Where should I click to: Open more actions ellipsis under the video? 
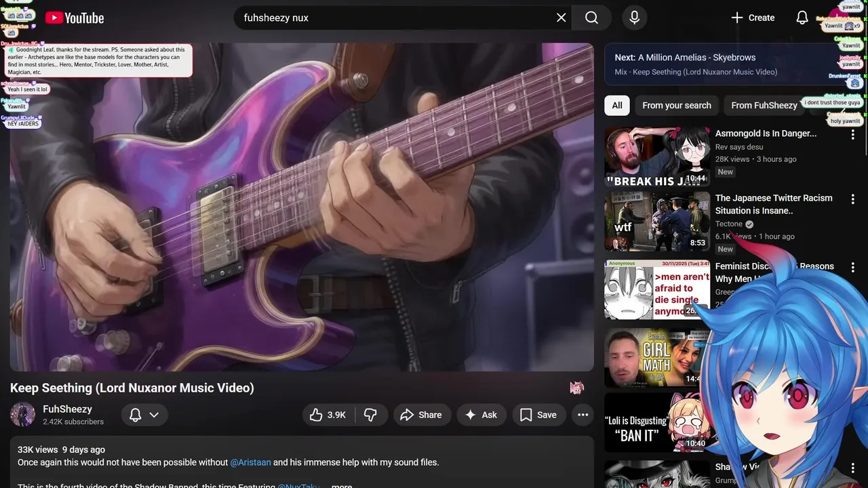coord(583,415)
